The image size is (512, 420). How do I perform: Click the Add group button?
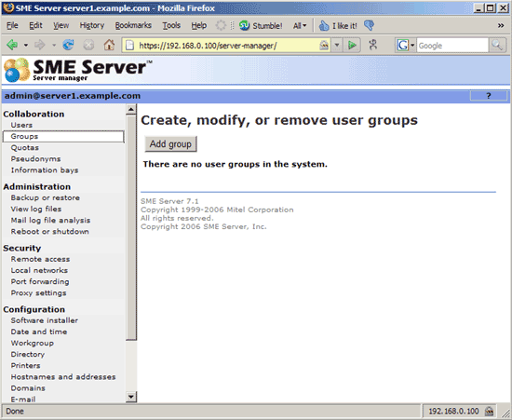[x=170, y=144]
